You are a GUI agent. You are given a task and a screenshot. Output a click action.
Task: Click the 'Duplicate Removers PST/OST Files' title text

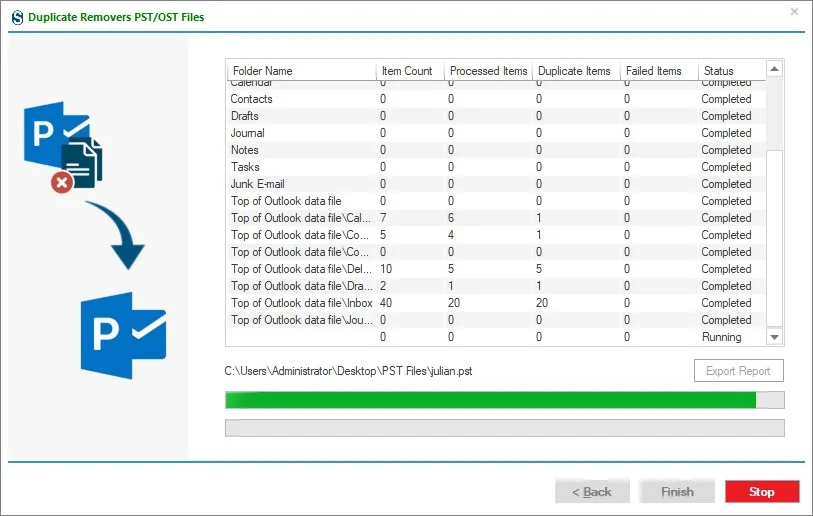click(116, 17)
